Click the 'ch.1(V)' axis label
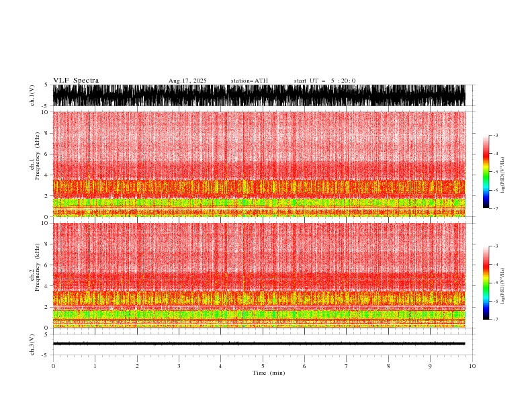This screenshot has height=411, width=532. click(x=32, y=95)
